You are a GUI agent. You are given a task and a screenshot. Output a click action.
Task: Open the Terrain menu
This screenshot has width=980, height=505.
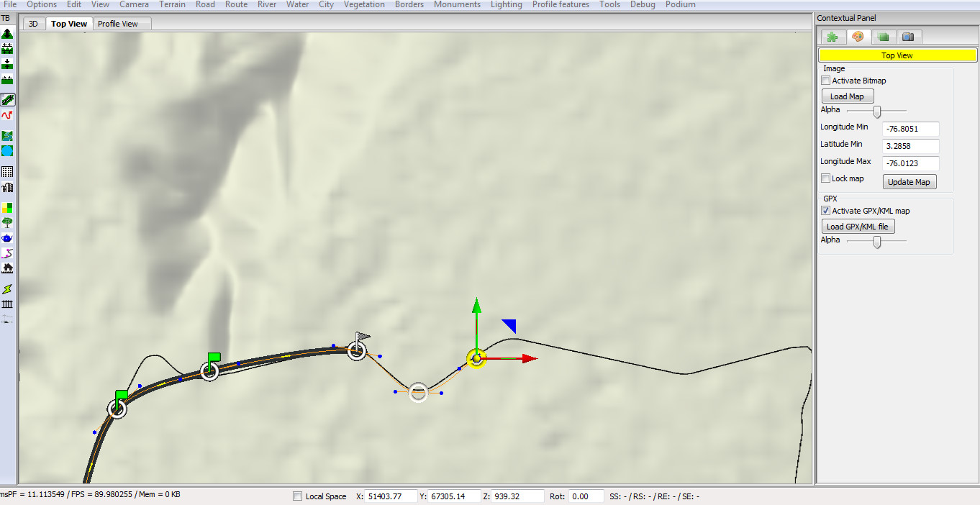point(172,4)
